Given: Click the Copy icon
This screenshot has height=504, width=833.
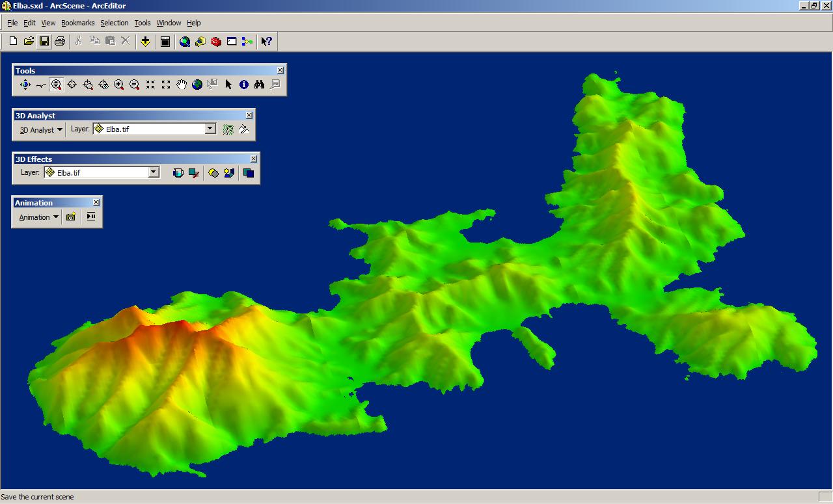Looking at the screenshot, I should (94, 42).
